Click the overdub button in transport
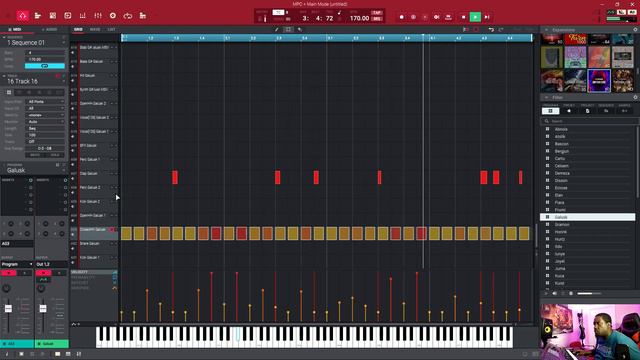640x360 pixels. tap(413, 17)
